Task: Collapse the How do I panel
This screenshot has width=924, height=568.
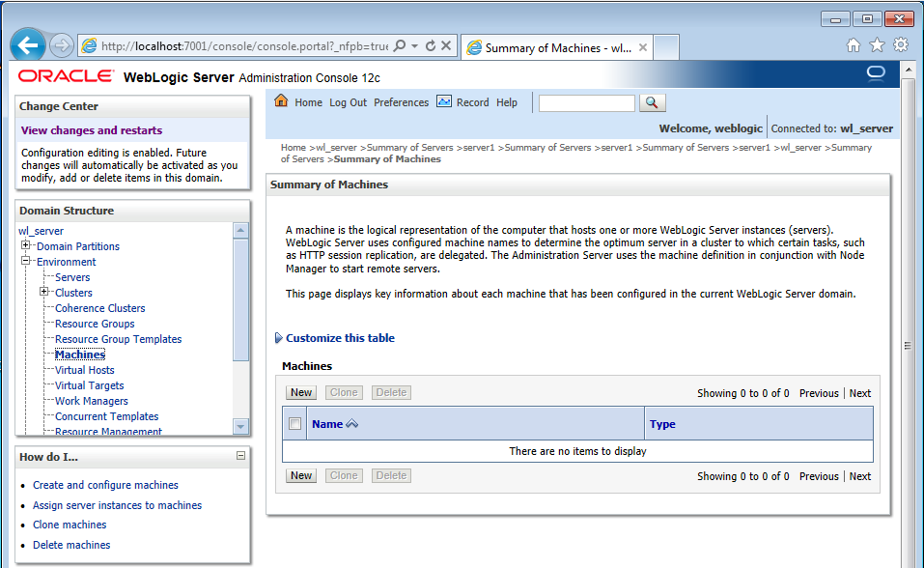Action: point(240,455)
